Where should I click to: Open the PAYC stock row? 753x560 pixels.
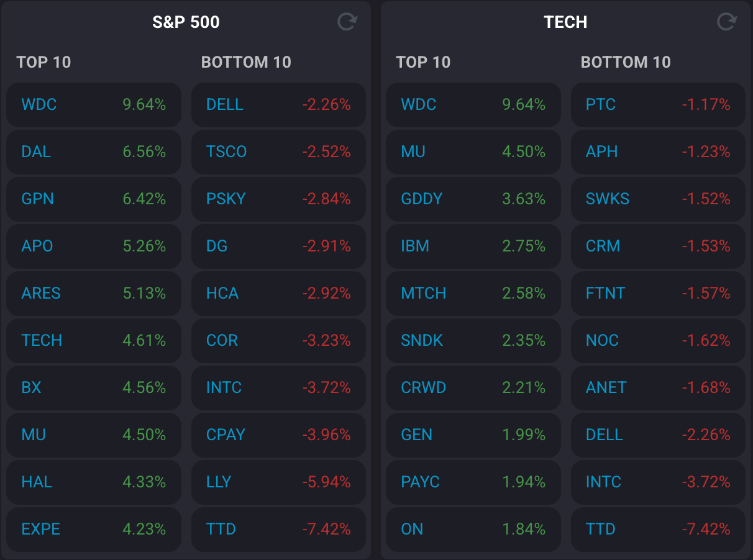(473, 482)
